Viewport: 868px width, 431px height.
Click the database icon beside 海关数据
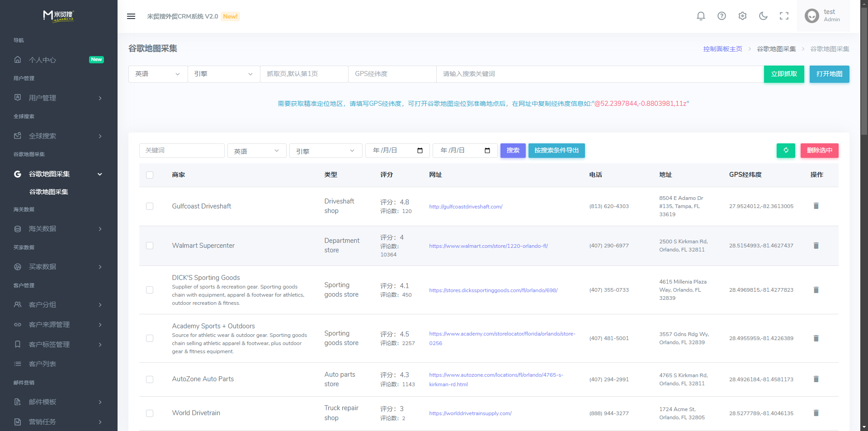[x=18, y=229]
